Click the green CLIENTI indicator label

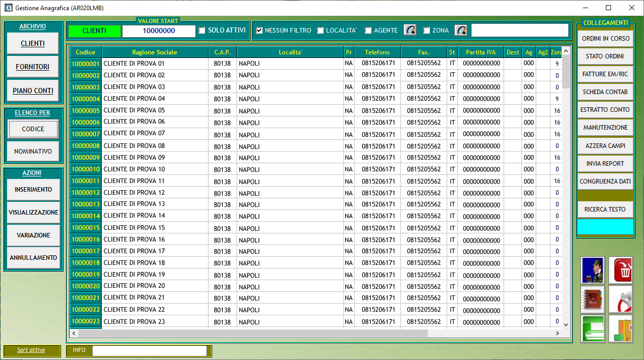[95, 31]
